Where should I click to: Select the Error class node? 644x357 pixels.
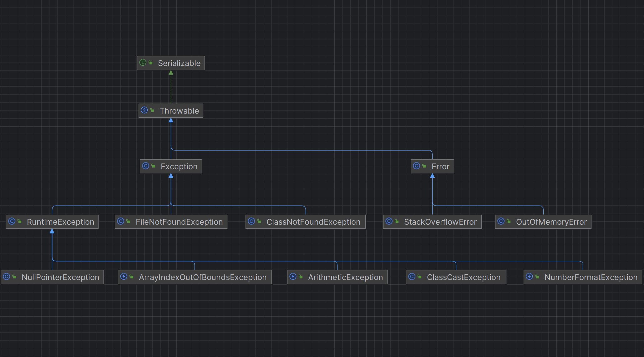point(432,166)
